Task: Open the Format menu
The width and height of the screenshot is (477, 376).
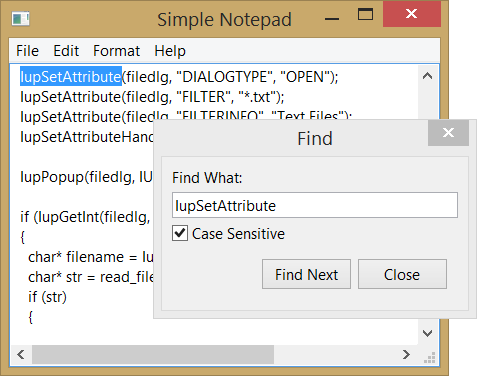Action: tap(116, 51)
